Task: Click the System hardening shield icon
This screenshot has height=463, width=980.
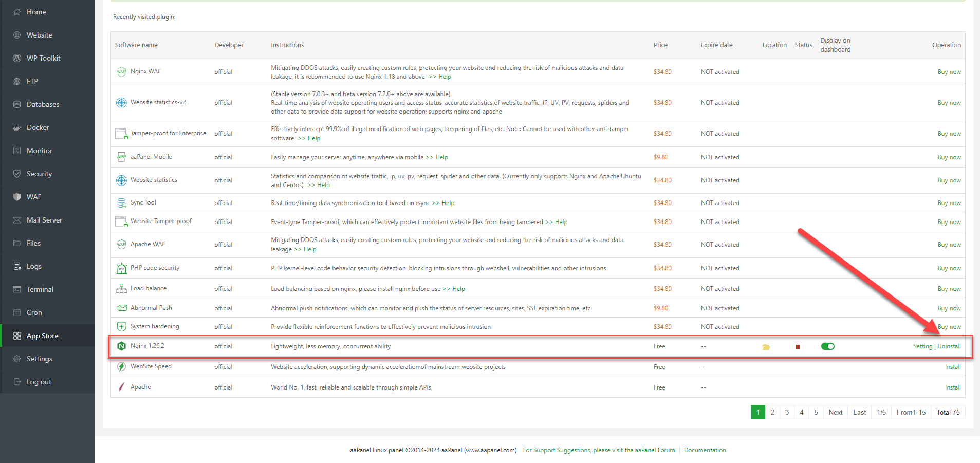Action: coord(121,326)
